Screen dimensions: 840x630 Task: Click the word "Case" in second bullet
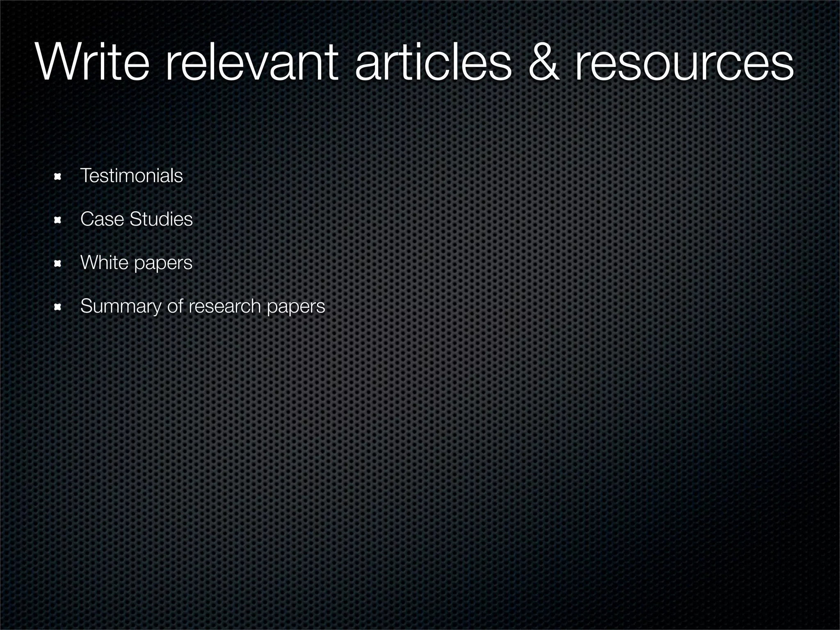coord(102,219)
